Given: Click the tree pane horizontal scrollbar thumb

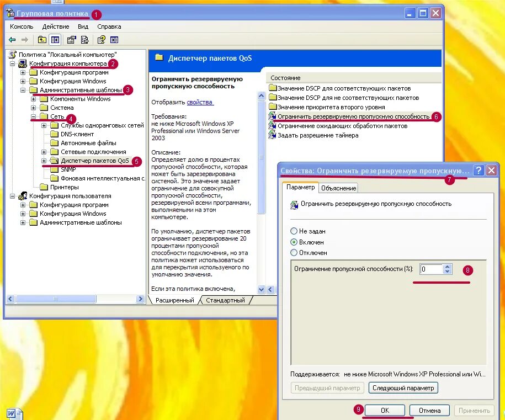Looking at the screenshot, I should point(56,299).
